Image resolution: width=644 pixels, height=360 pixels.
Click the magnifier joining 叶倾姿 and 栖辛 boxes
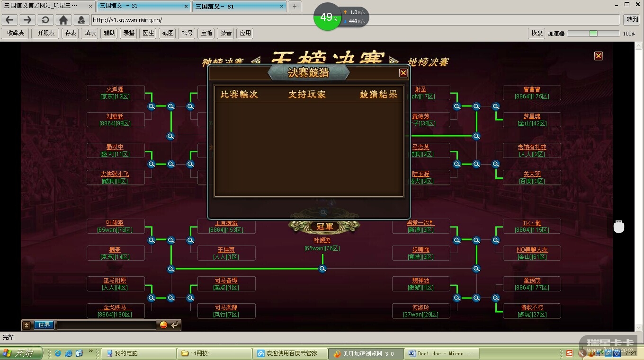point(152,240)
